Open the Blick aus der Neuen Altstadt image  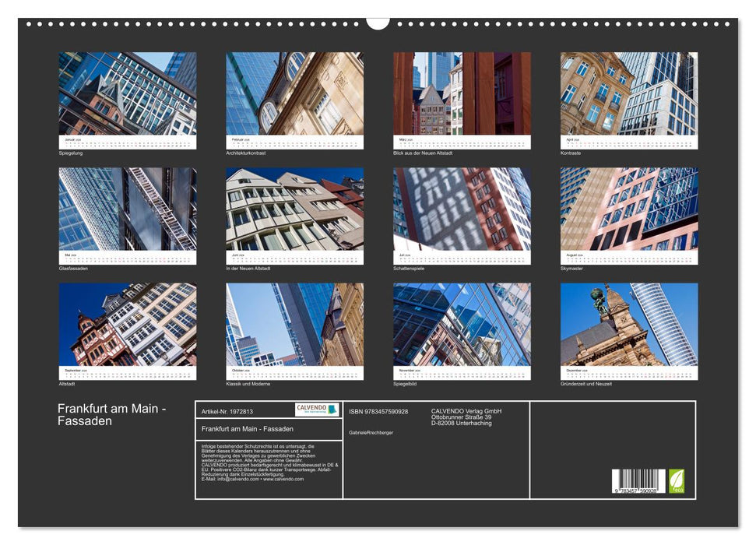click(462, 93)
